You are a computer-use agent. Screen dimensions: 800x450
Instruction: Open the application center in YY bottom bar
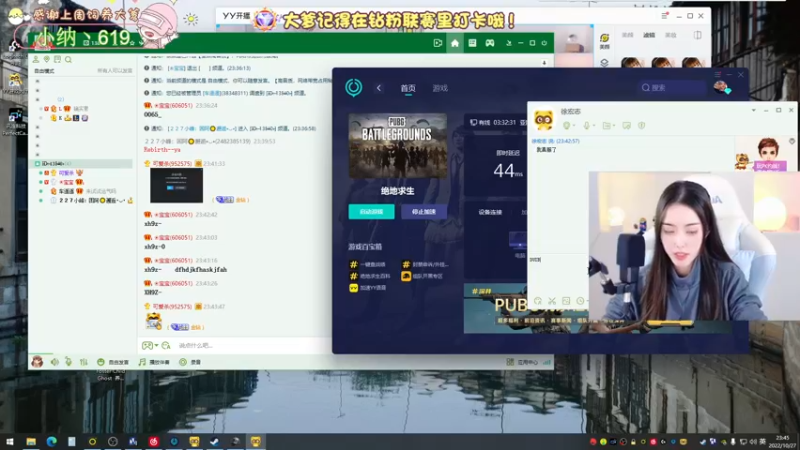click(x=522, y=362)
